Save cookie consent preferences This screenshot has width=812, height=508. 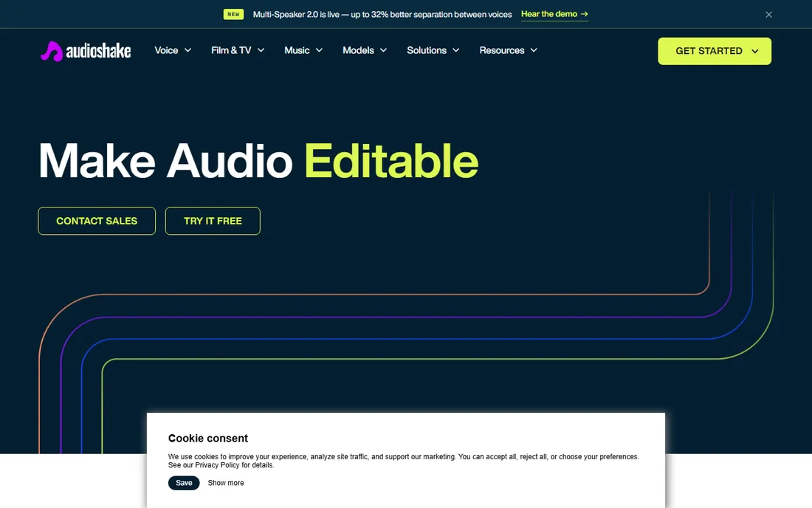pos(184,483)
